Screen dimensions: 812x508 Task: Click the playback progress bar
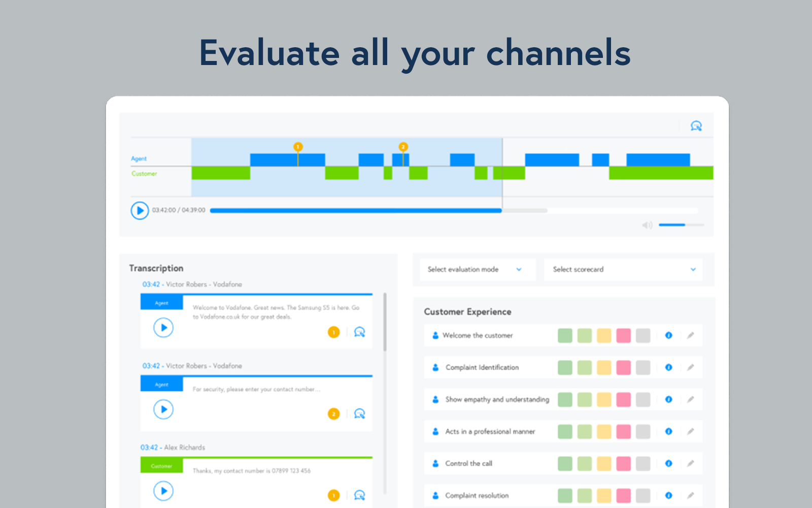point(454,210)
